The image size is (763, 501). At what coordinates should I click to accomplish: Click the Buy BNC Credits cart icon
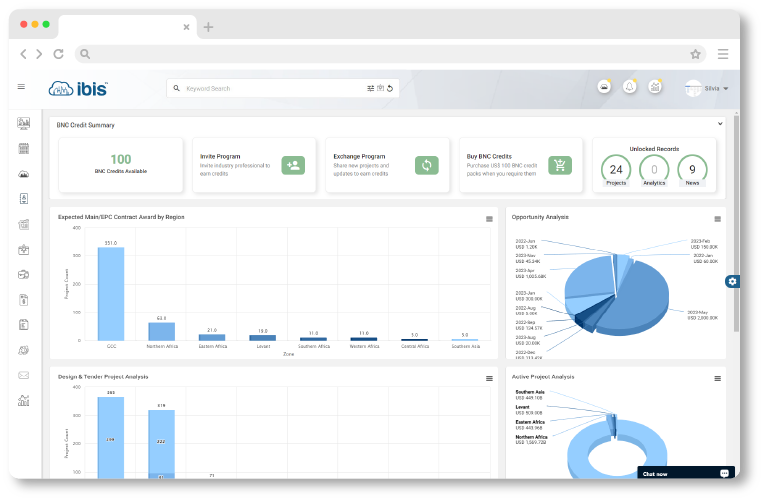point(561,165)
